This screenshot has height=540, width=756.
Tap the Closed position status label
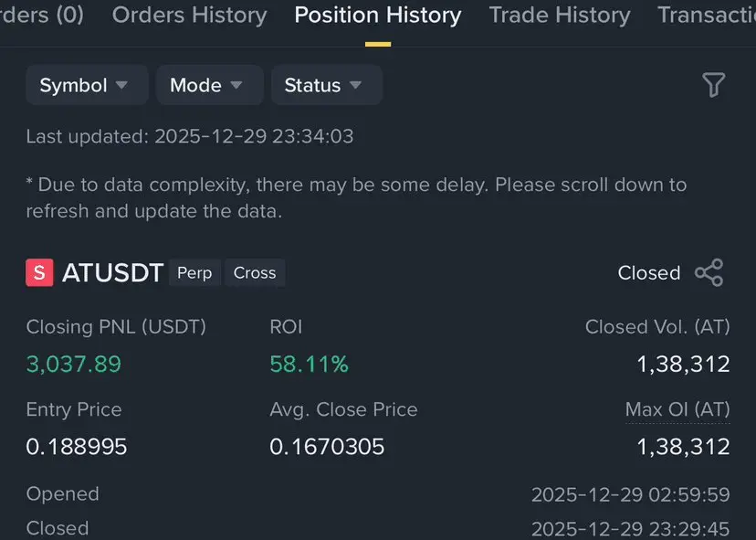(x=648, y=273)
